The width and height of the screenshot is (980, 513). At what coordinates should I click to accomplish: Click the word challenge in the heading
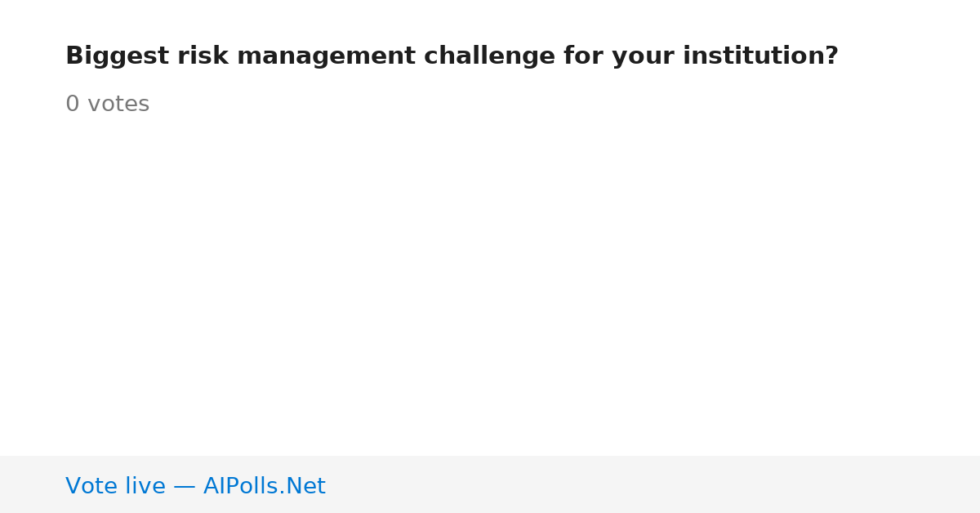pyautogui.click(x=489, y=56)
